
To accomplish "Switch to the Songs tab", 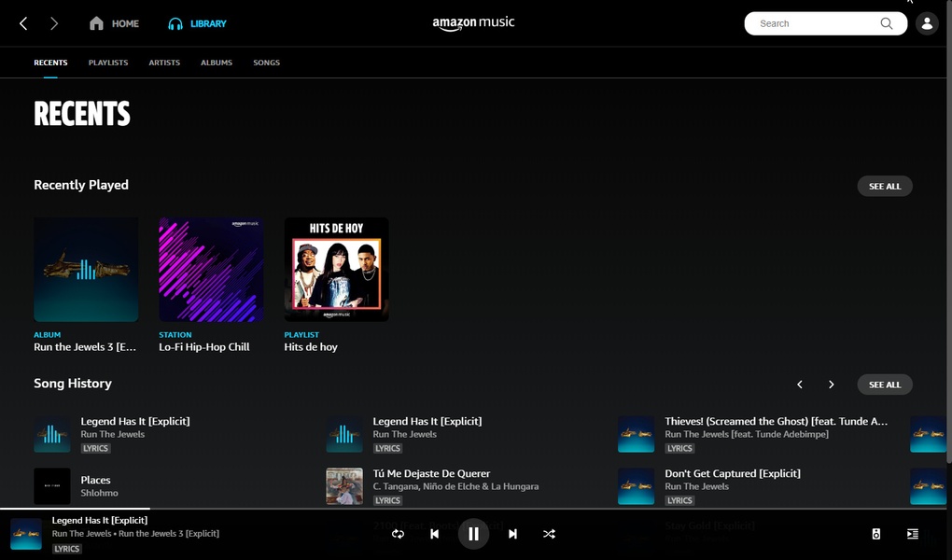I will 267,63.
